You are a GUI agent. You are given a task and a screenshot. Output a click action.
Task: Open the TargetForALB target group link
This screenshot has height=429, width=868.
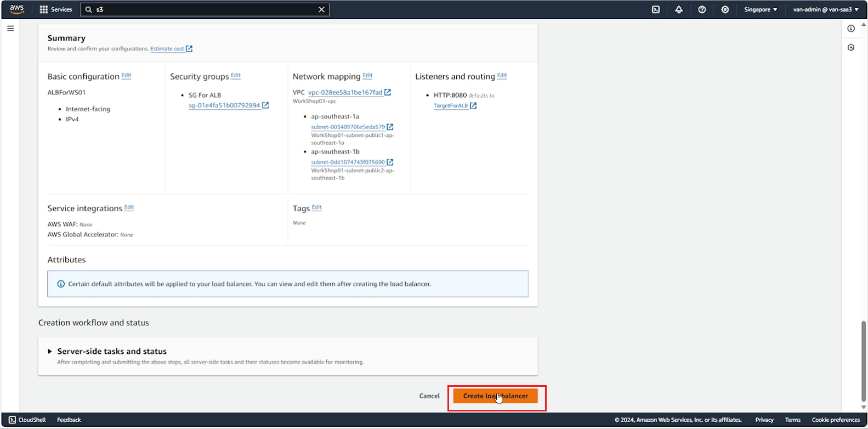coord(451,106)
